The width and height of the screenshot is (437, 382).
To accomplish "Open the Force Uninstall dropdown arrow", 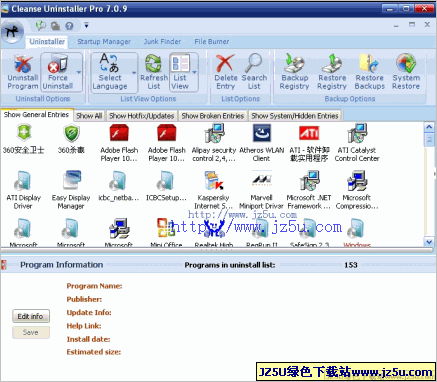I will (x=79, y=72).
